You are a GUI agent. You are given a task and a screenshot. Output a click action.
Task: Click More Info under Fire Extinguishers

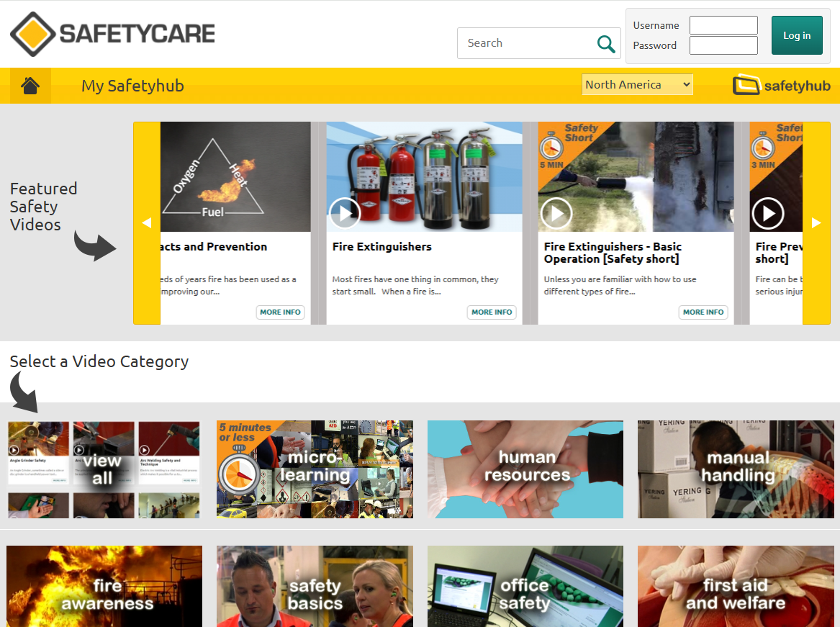492,312
